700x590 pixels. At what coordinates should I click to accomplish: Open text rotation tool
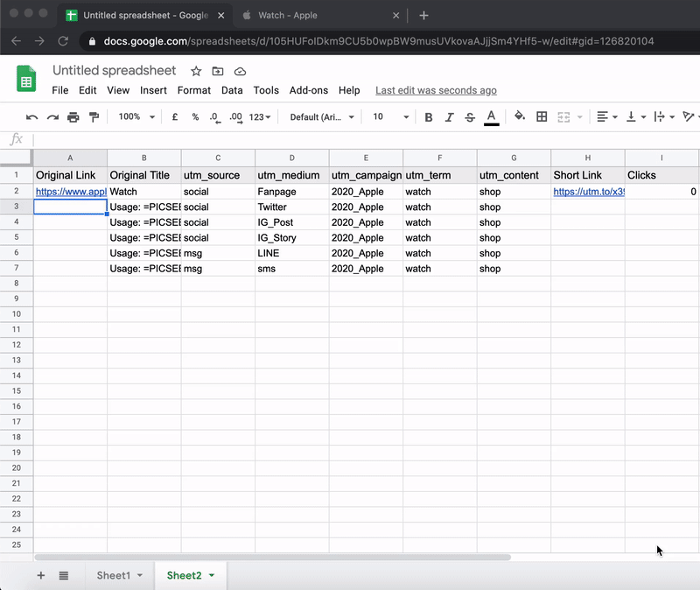click(689, 117)
